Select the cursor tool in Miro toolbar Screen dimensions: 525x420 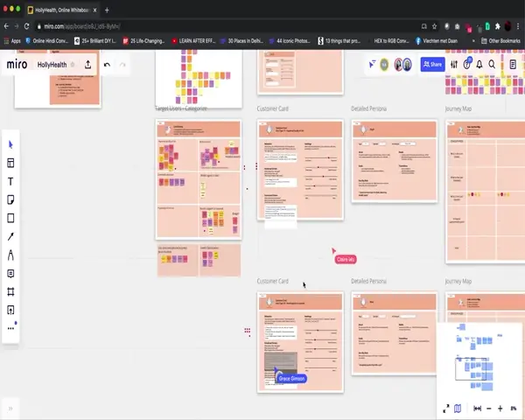tap(10, 144)
